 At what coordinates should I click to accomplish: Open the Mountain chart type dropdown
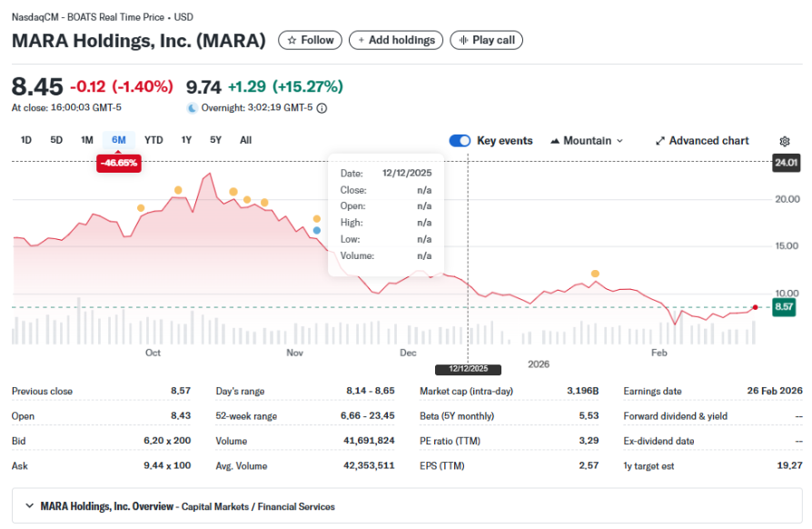587,141
